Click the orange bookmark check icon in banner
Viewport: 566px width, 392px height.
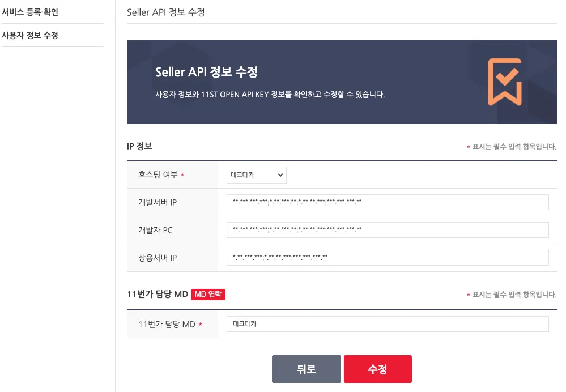pyautogui.click(x=504, y=82)
